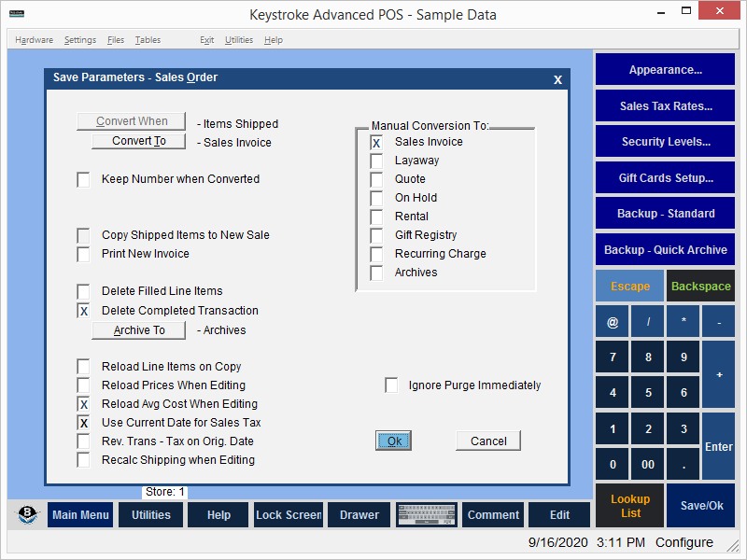Uncheck Delete Completed Transaction

(84, 311)
